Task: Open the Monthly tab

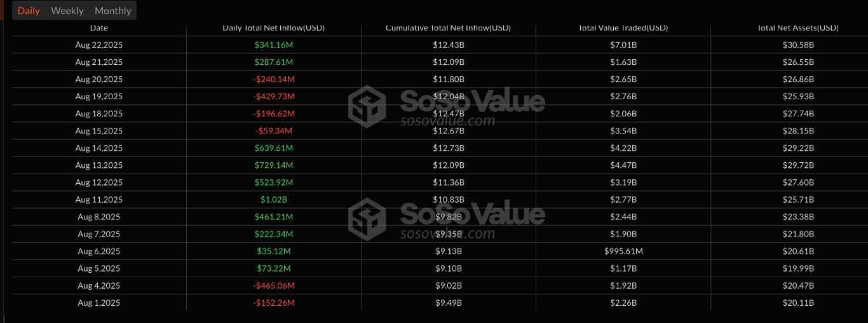Action: pyautogui.click(x=112, y=11)
